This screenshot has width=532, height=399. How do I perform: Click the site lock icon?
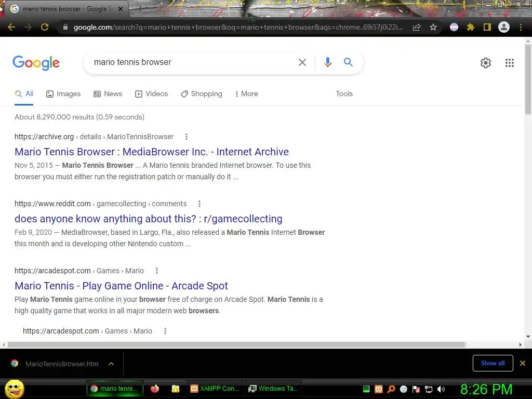click(x=65, y=27)
